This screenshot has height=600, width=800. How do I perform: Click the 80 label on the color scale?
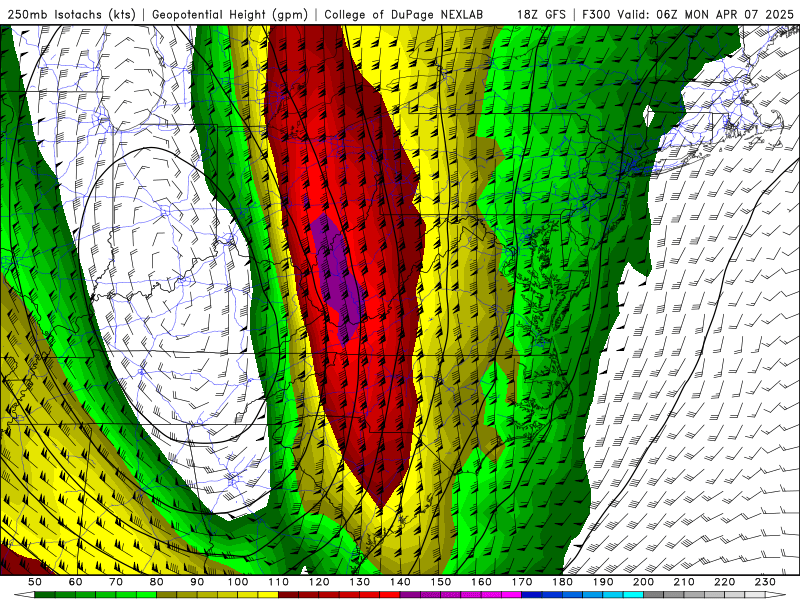tap(157, 582)
